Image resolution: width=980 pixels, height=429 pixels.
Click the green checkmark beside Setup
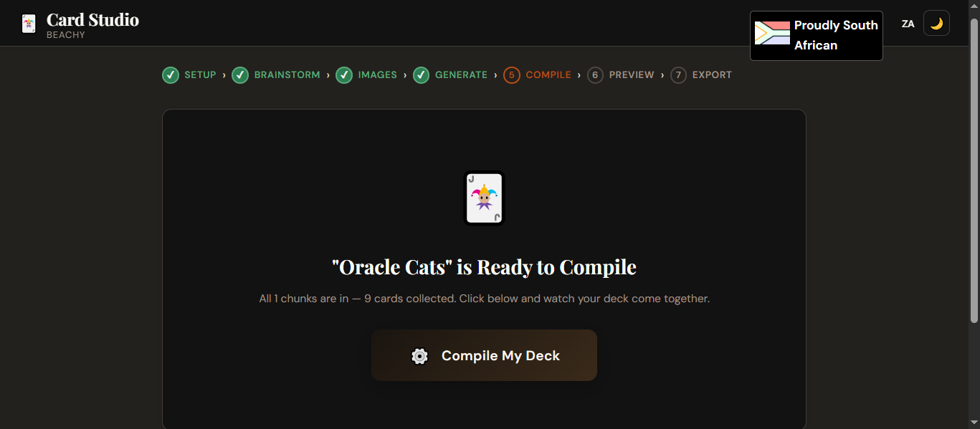tap(171, 75)
